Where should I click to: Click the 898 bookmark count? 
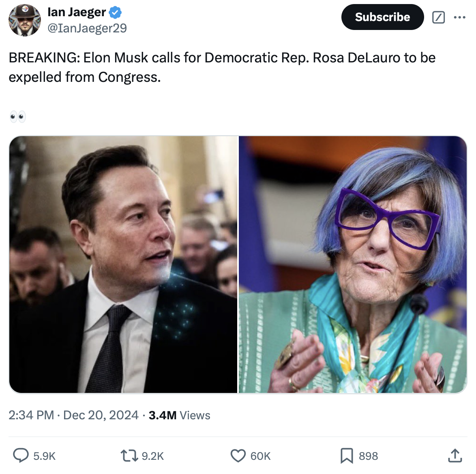click(368, 456)
